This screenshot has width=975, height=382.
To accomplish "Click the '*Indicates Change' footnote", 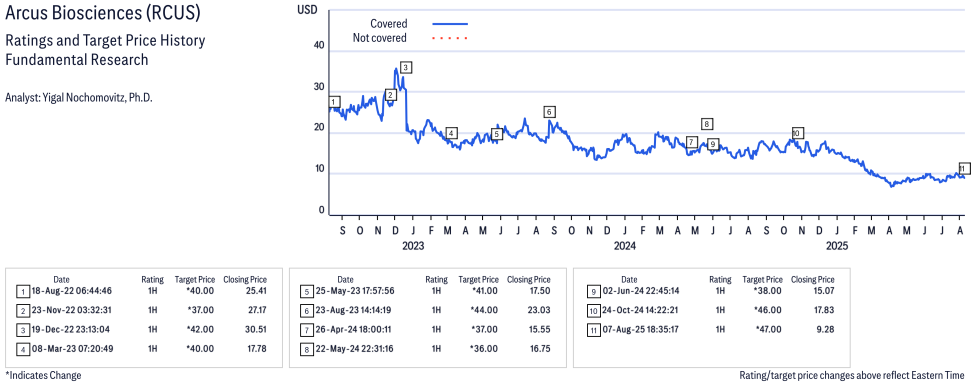I will coord(43,376).
